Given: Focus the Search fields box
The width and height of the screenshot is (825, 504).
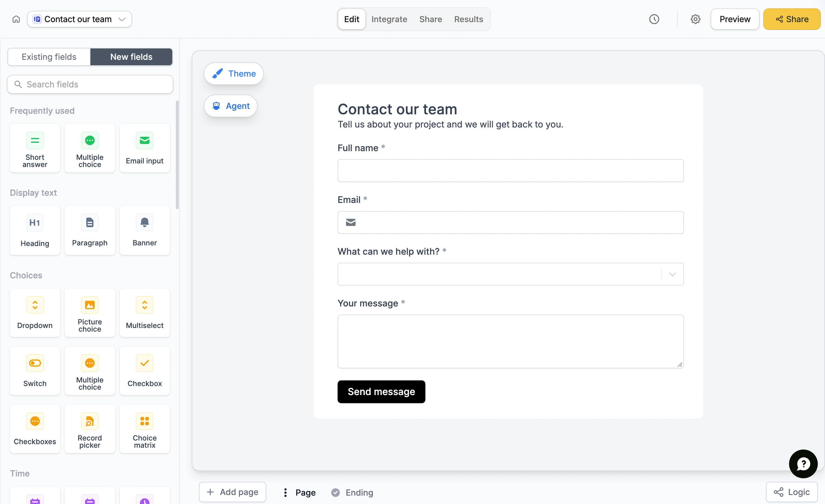Looking at the screenshot, I should click(x=90, y=84).
